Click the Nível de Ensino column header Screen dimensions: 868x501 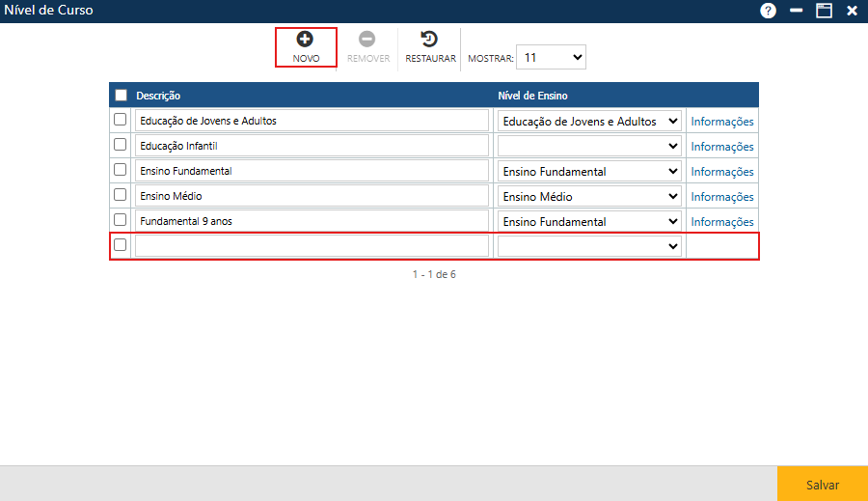tap(532, 96)
